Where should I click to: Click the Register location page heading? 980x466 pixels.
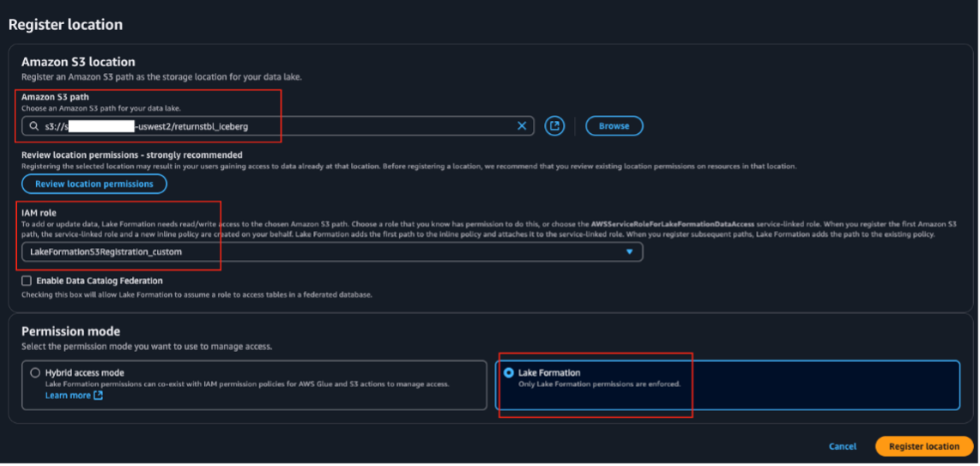[x=65, y=25]
